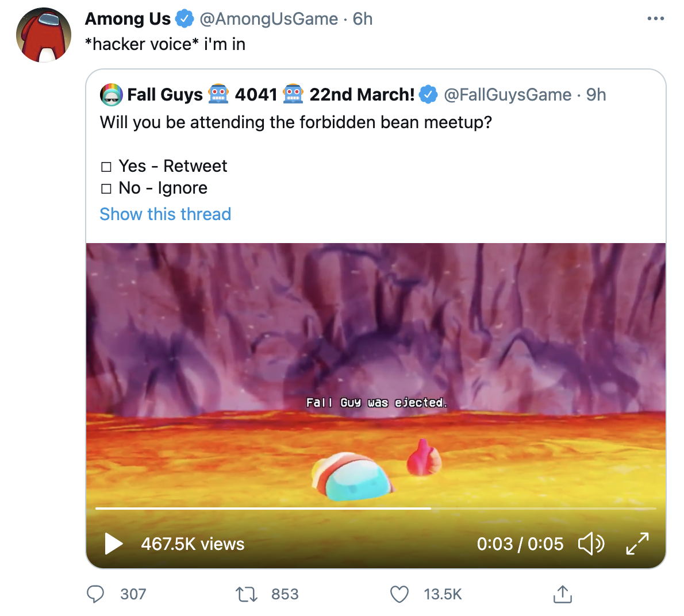Open the Among Us red crewmate avatar
This screenshot has height=616, width=684.
point(44,35)
